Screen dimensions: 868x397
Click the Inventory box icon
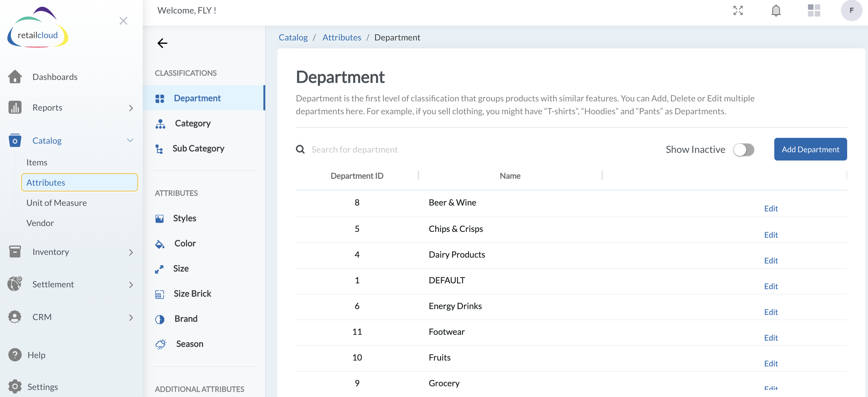(15, 251)
